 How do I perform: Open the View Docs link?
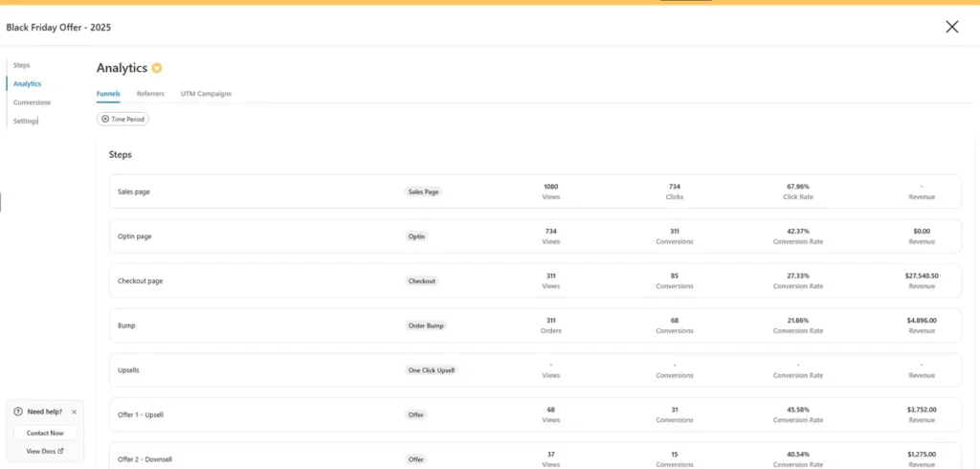coord(45,451)
